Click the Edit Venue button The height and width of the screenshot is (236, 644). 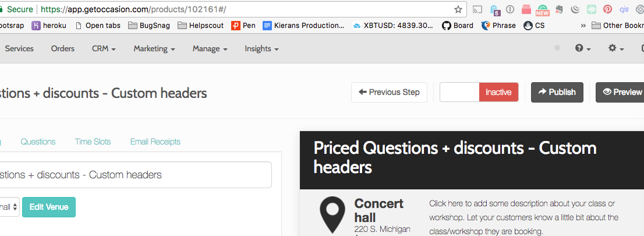coord(49,207)
